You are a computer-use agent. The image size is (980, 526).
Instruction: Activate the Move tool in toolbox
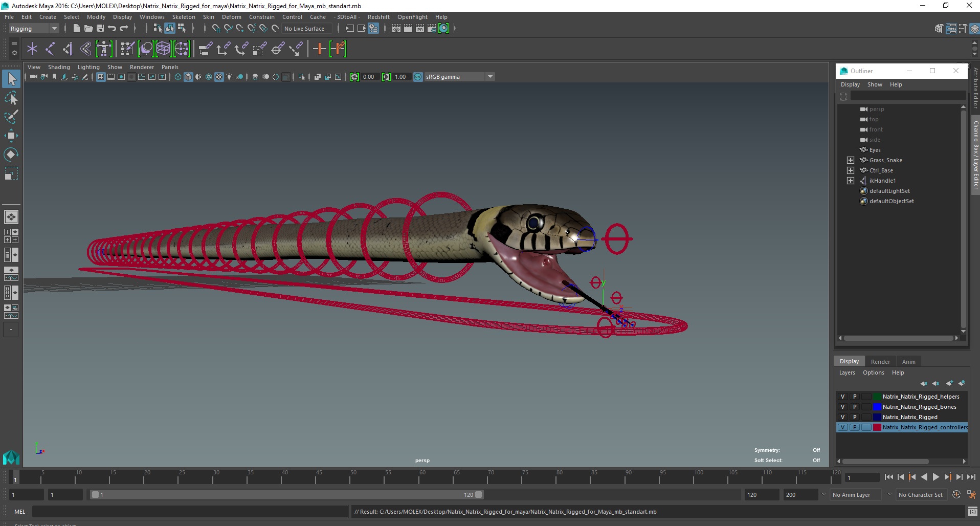pyautogui.click(x=11, y=136)
